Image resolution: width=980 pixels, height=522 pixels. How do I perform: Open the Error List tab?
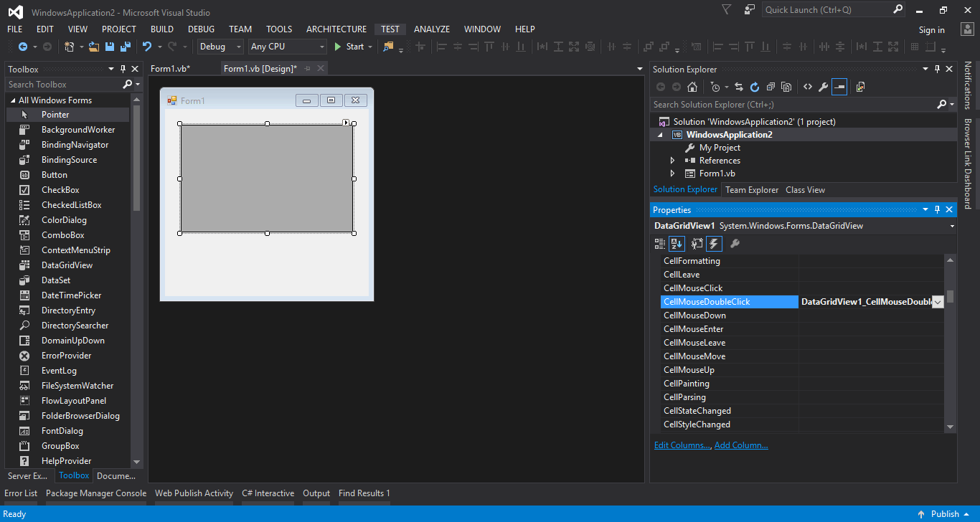21,493
